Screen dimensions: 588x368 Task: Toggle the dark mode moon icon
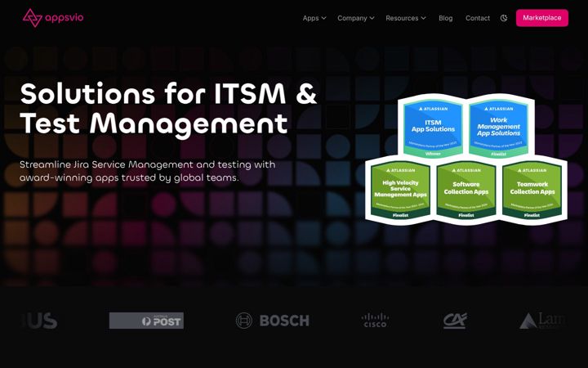[x=504, y=18]
